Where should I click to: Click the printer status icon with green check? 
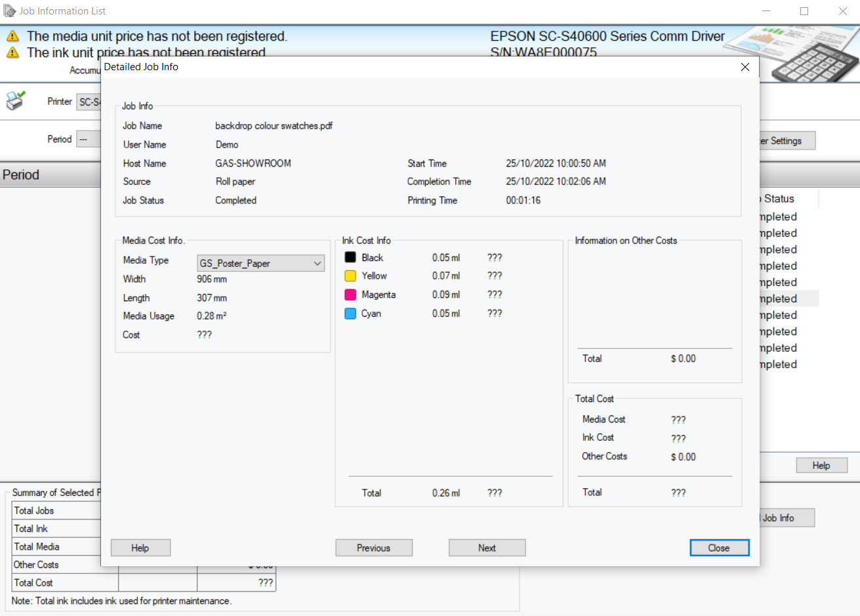point(15,100)
